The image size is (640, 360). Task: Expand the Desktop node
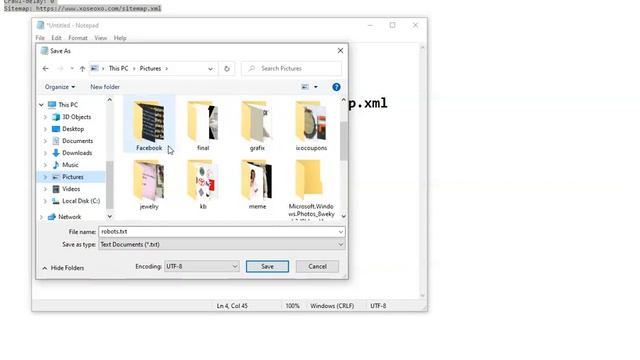(x=45, y=129)
